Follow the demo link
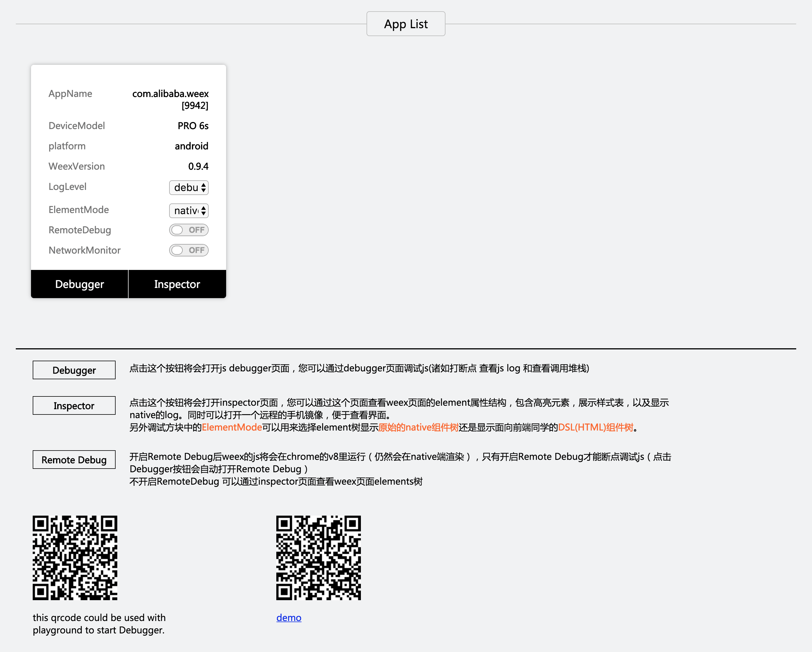 point(289,617)
